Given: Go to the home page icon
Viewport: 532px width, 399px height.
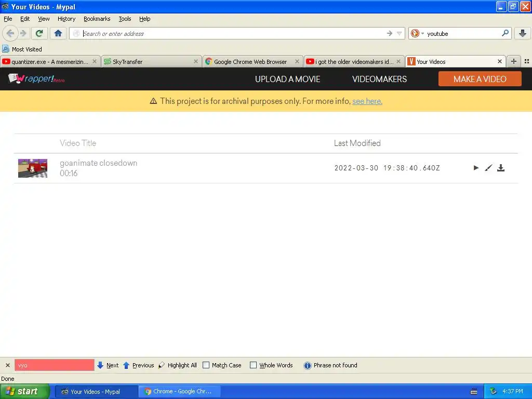Looking at the screenshot, I should [58, 33].
